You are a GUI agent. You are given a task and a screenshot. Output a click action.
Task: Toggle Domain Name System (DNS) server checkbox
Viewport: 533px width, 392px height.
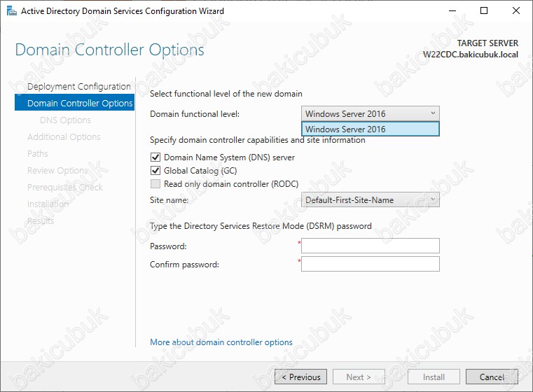coord(155,157)
